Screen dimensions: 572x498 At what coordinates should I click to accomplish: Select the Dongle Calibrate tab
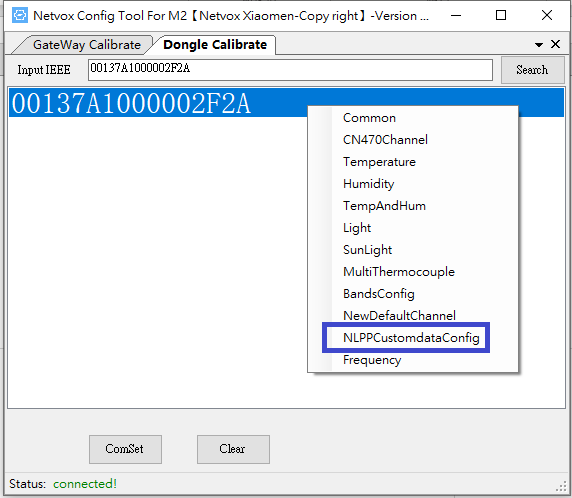click(215, 45)
